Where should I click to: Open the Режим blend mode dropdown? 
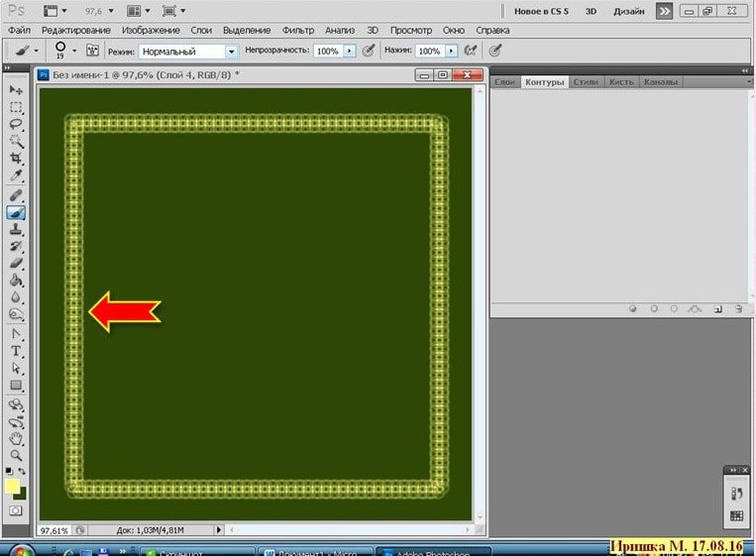pyautogui.click(x=232, y=51)
